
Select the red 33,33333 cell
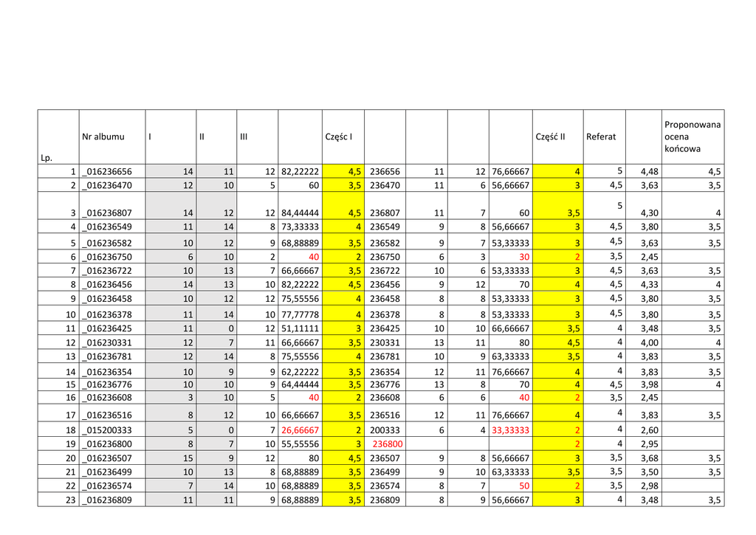point(510,430)
